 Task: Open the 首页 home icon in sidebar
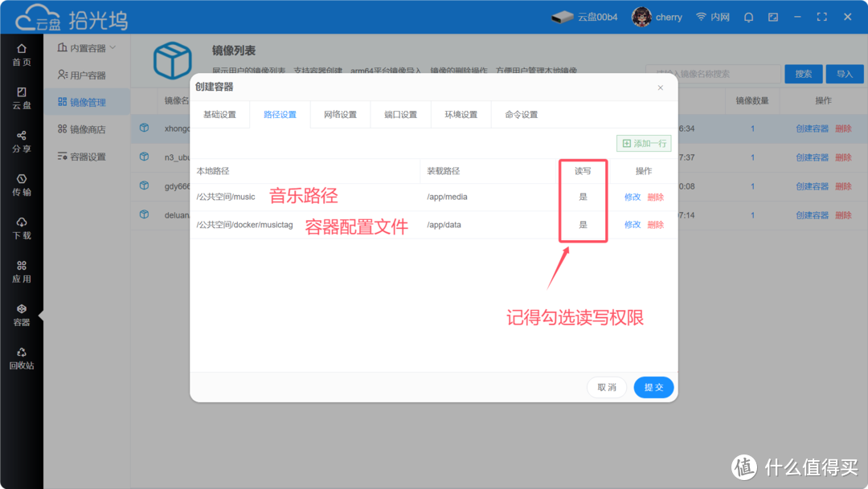point(21,55)
